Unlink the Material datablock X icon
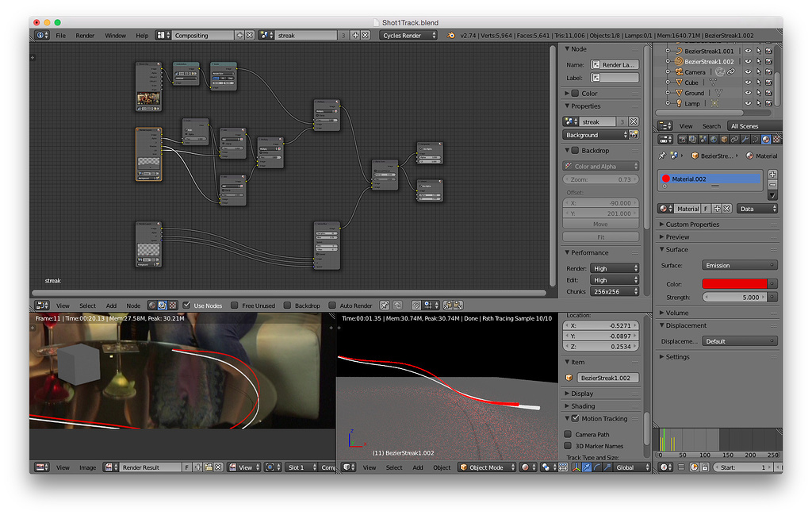The width and height of the screenshot is (812, 515). pos(726,209)
